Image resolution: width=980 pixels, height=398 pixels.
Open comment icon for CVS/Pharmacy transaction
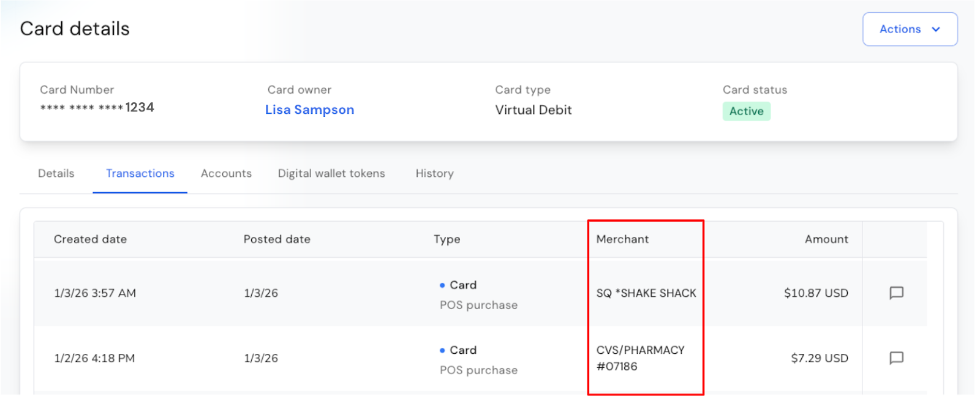(x=896, y=358)
